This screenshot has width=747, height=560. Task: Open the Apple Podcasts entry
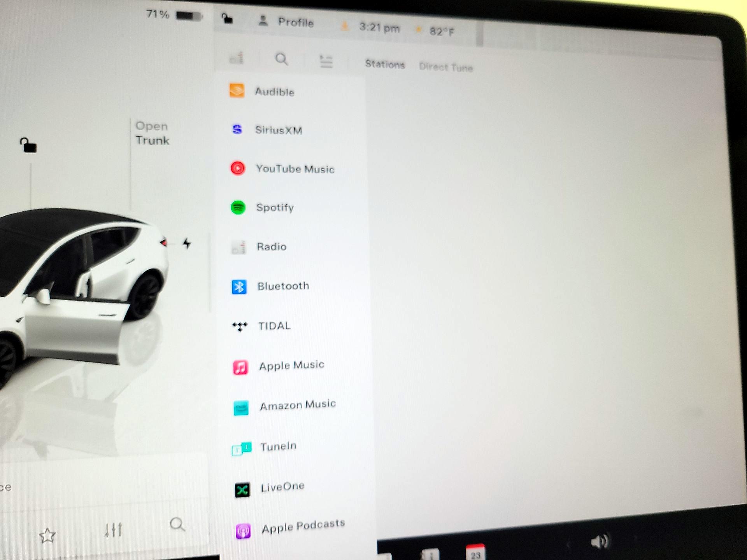tap(290, 528)
